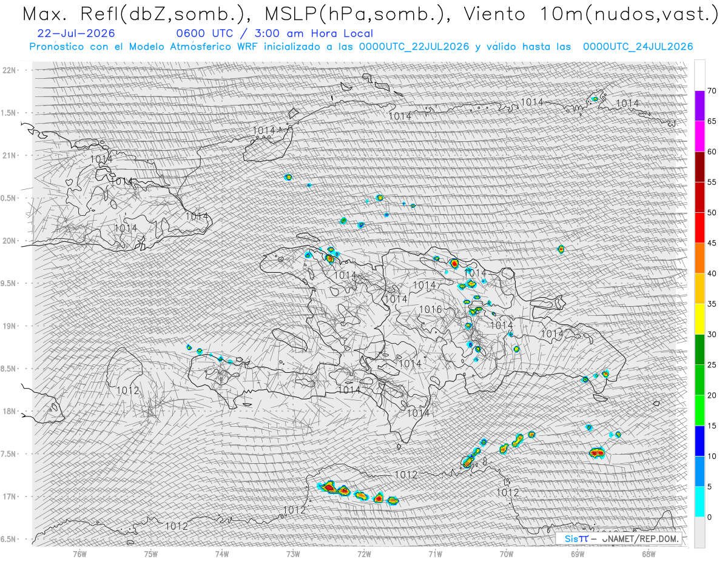Select the yellow 30–35 dBZ colorbar segment
This screenshot has height=562, width=728.
(x=699, y=319)
